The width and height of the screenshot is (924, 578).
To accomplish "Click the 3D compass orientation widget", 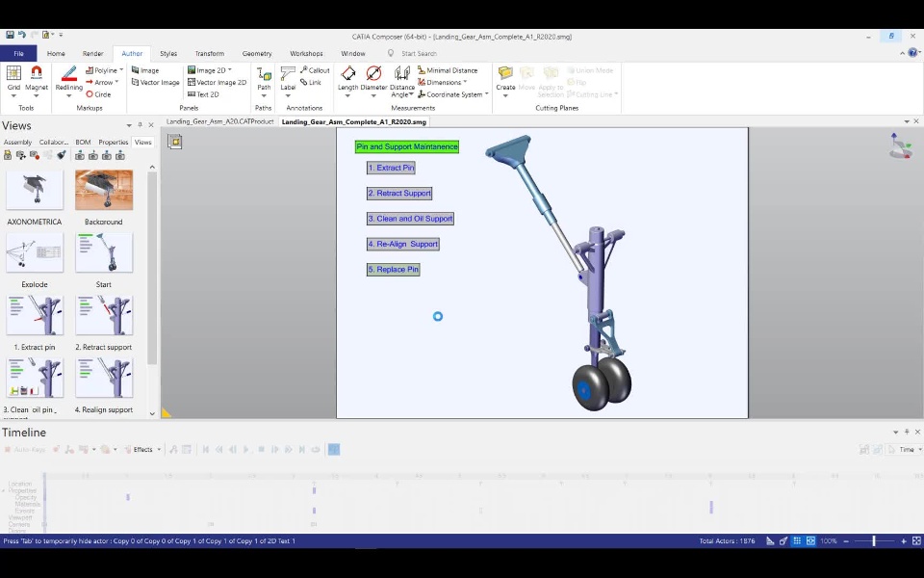I will pos(900,146).
